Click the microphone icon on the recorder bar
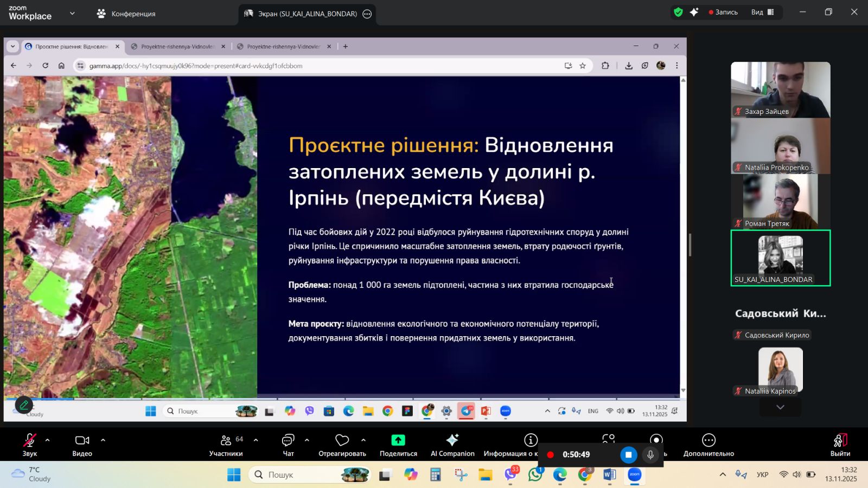This screenshot has width=868, height=488. (x=650, y=455)
